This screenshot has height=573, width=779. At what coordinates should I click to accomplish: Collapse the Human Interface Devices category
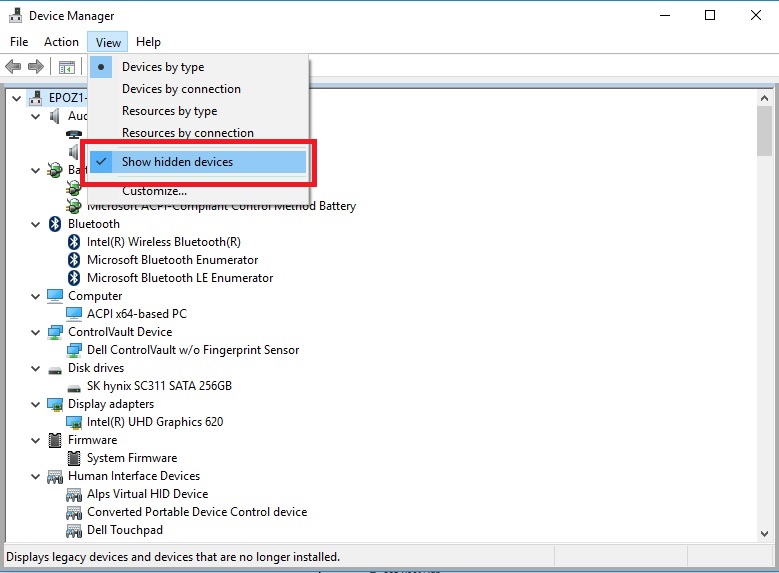37,476
